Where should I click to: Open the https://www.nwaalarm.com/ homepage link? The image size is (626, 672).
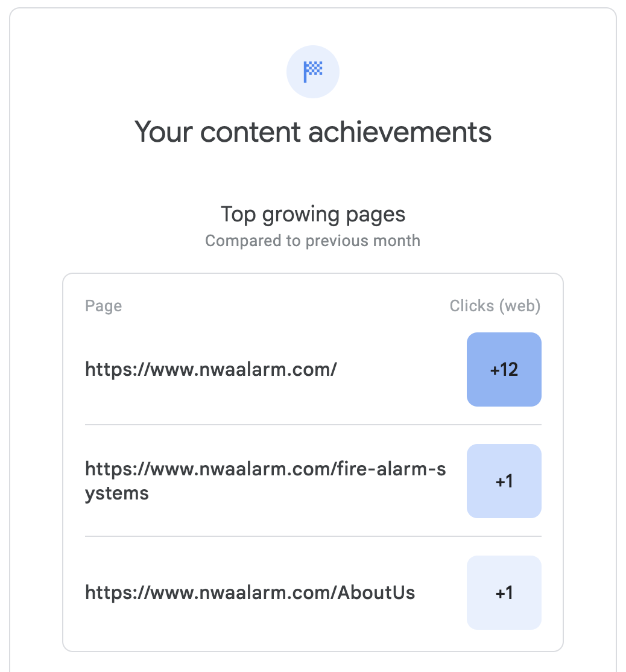tap(210, 369)
